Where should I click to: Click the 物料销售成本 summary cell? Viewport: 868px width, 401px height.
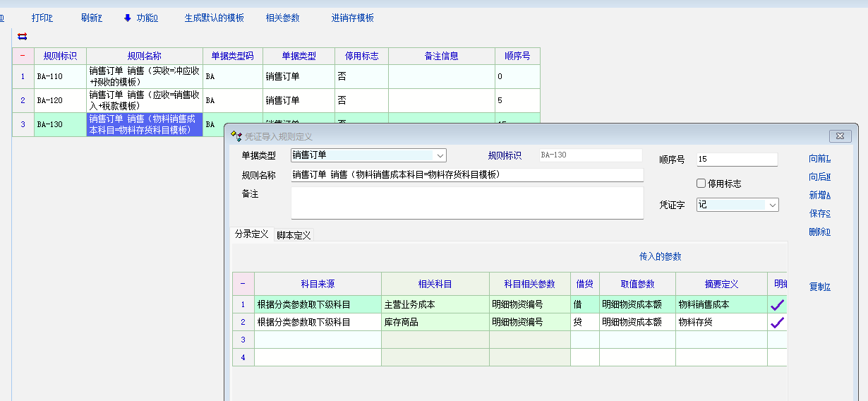(721, 305)
